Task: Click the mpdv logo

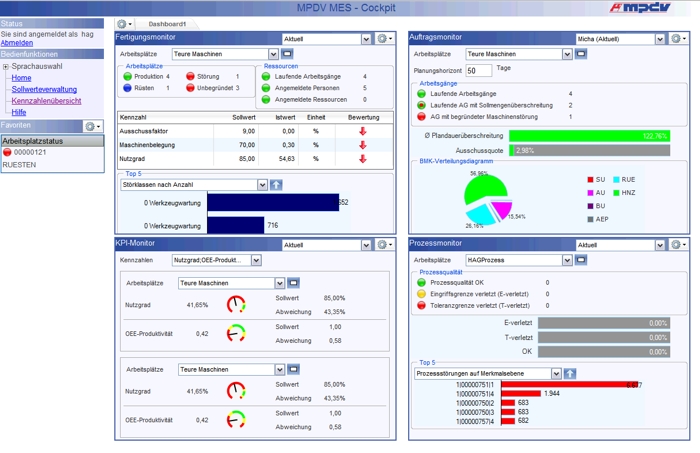Action: coord(640,7)
